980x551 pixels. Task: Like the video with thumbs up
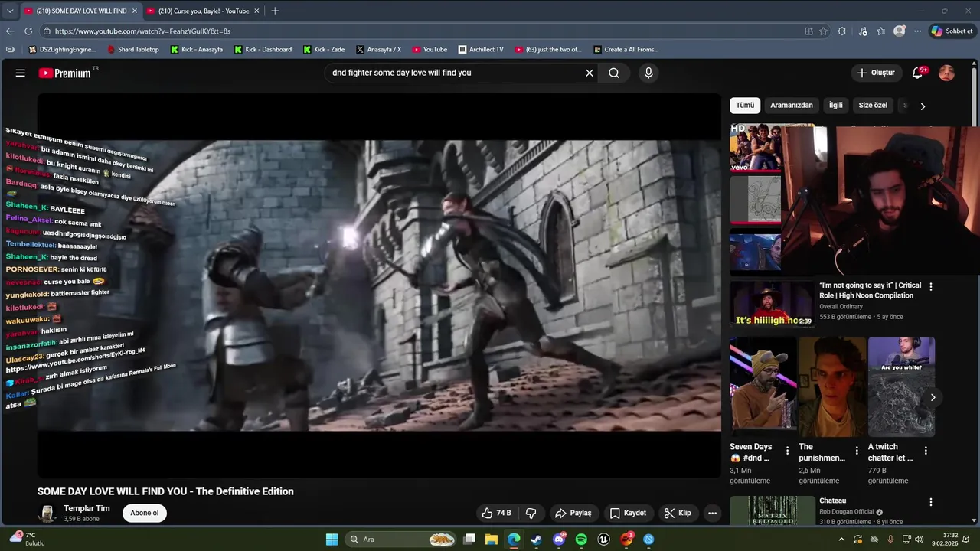click(495, 513)
